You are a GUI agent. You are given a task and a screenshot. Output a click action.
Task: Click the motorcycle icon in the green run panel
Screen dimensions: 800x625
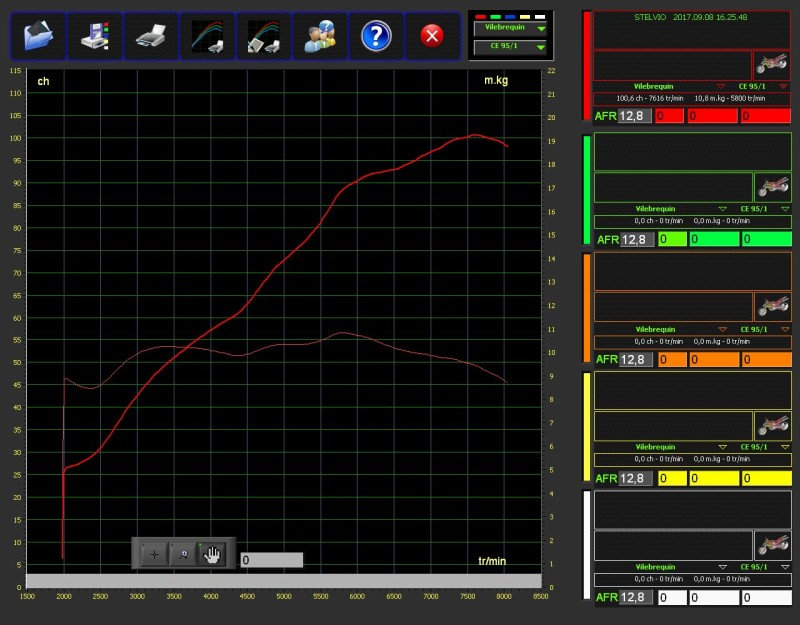coord(772,187)
